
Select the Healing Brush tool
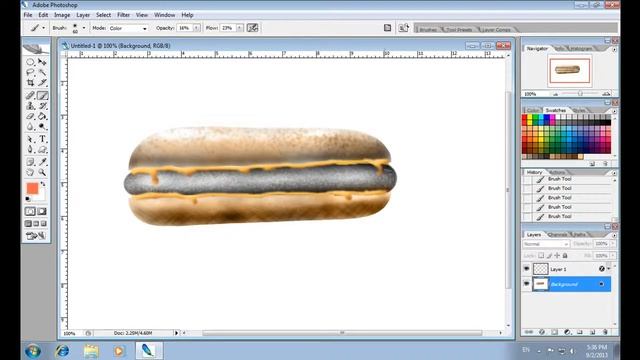[30, 96]
